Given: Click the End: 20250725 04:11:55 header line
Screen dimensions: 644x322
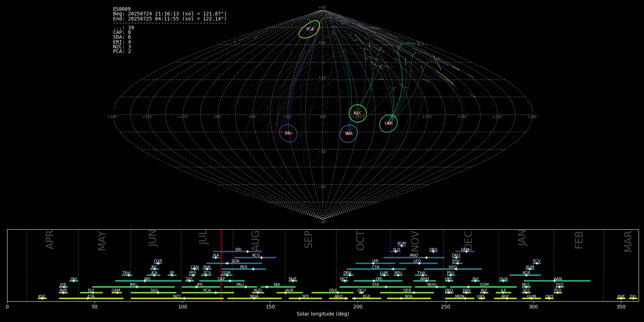Looking at the screenshot, I should click(x=170, y=19).
